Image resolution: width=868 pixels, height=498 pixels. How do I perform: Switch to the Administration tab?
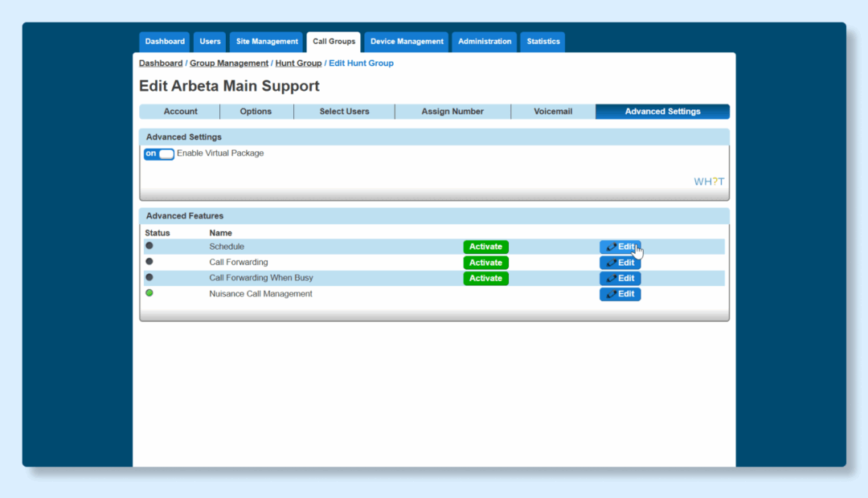click(x=485, y=42)
